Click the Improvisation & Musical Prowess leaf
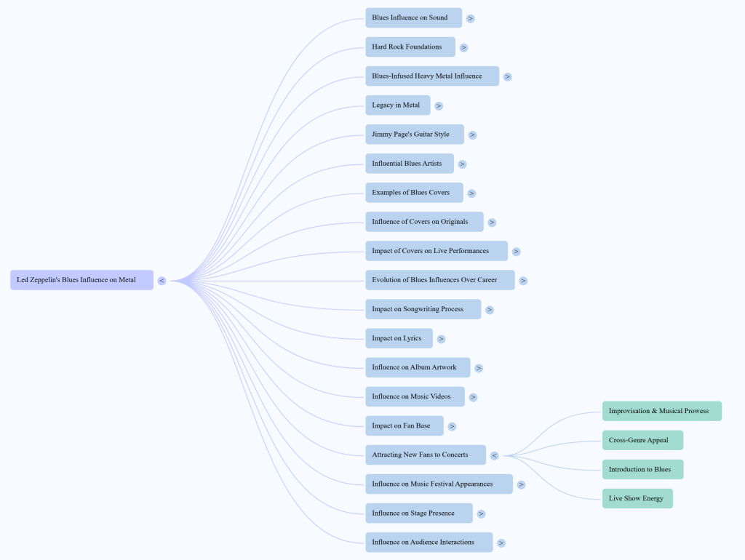Image resolution: width=745 pixels, height=560 pixels. tap(662, 412)
